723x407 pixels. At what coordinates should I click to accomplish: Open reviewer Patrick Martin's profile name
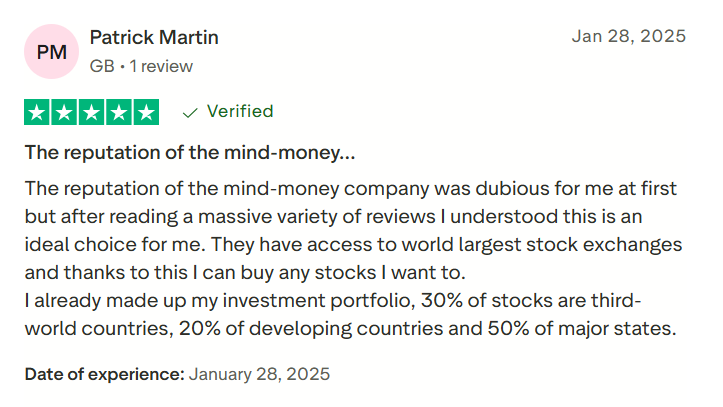click(154, 38)
